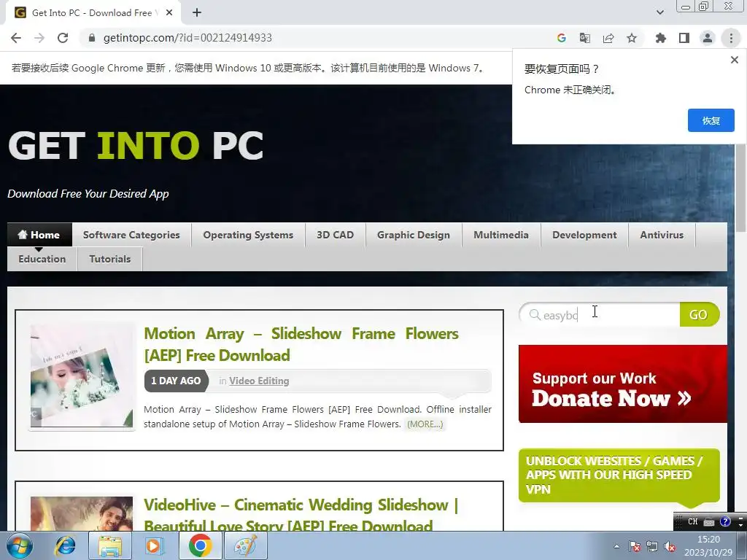
Task: Share this page via the share icon
Action: coord(608,38)
